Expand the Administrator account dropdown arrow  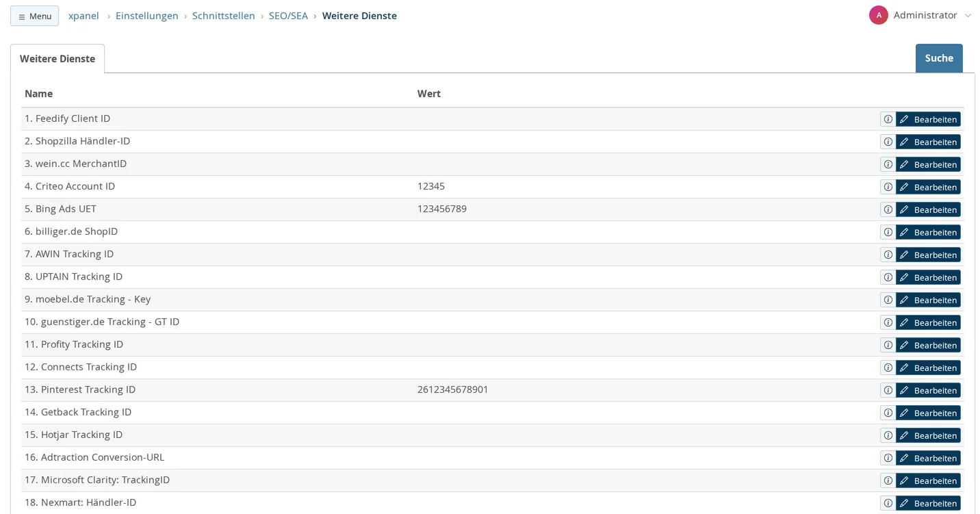coord(968,16)
